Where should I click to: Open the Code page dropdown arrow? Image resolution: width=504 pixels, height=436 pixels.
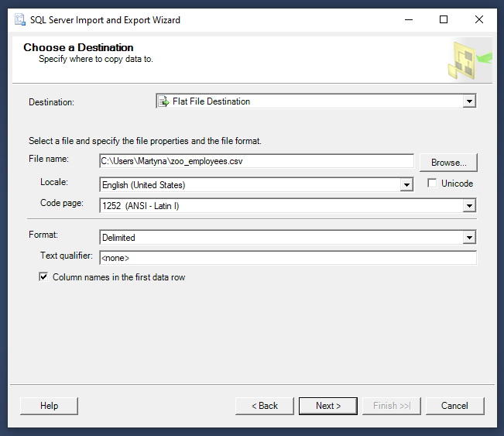(x=469, y=206)
